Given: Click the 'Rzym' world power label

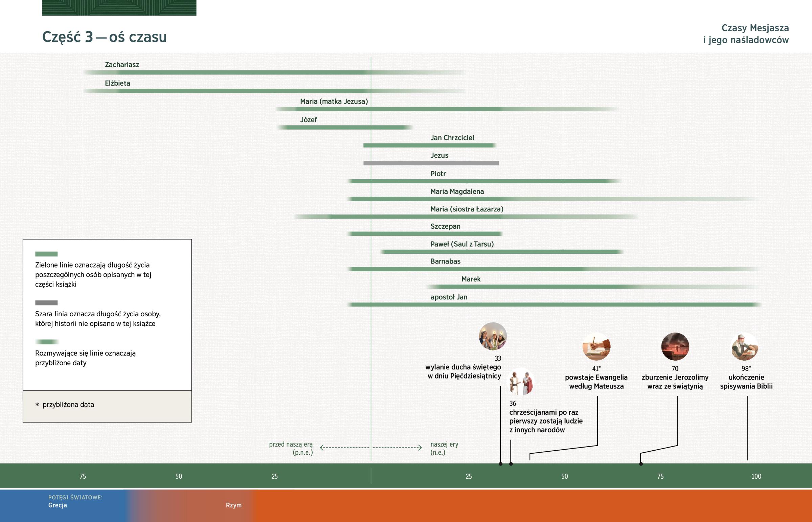Looking at the screenshot, I should (x=233, y=505).
